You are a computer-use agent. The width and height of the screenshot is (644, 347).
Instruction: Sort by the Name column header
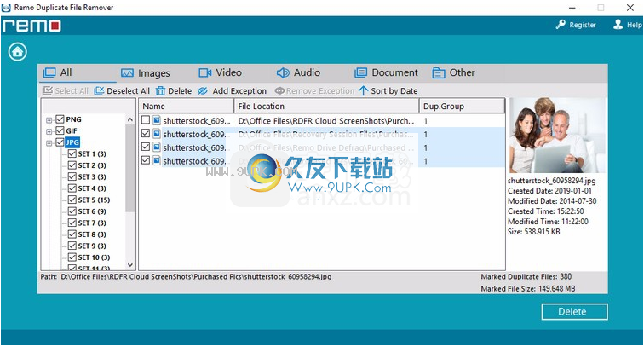point(186,106)
